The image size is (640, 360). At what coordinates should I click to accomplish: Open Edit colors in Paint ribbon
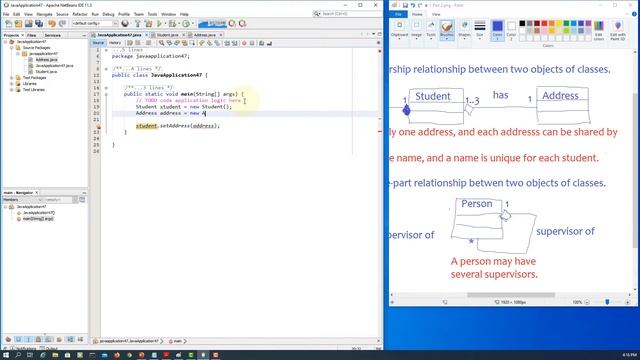pyautogui.click(x=599, y=31)
